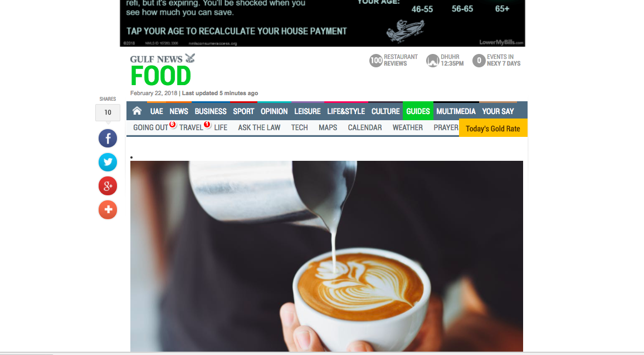
Task: Open the latte art article image
Action: (326, 256)
